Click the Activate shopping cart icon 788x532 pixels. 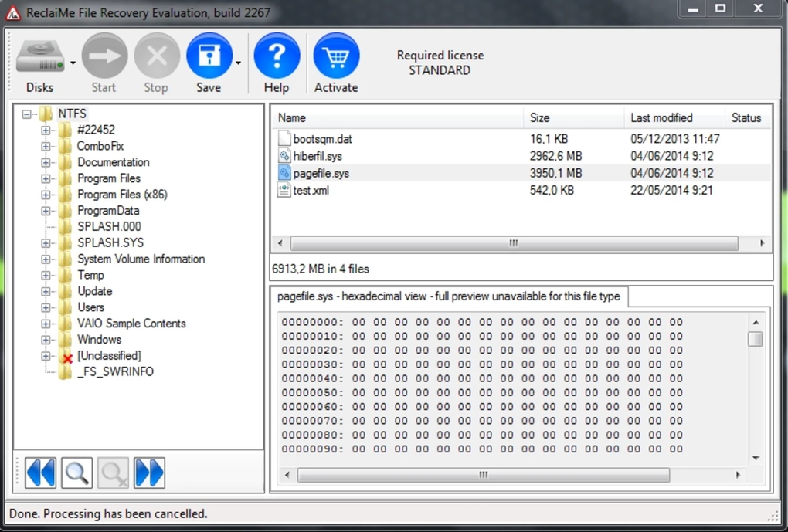tap(336, 56)
